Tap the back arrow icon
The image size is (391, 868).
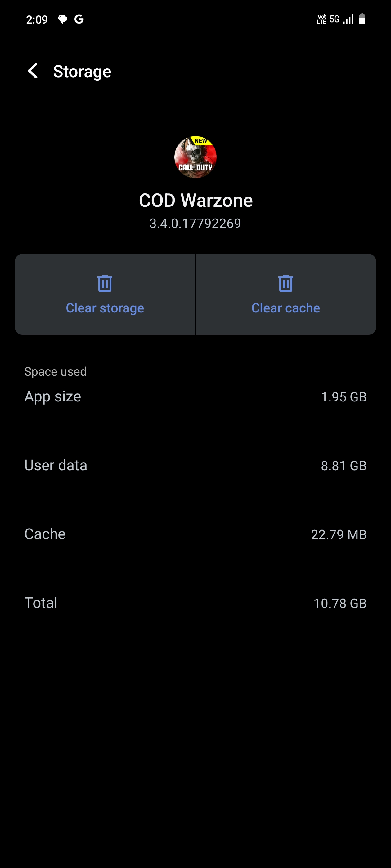[33, 71]
